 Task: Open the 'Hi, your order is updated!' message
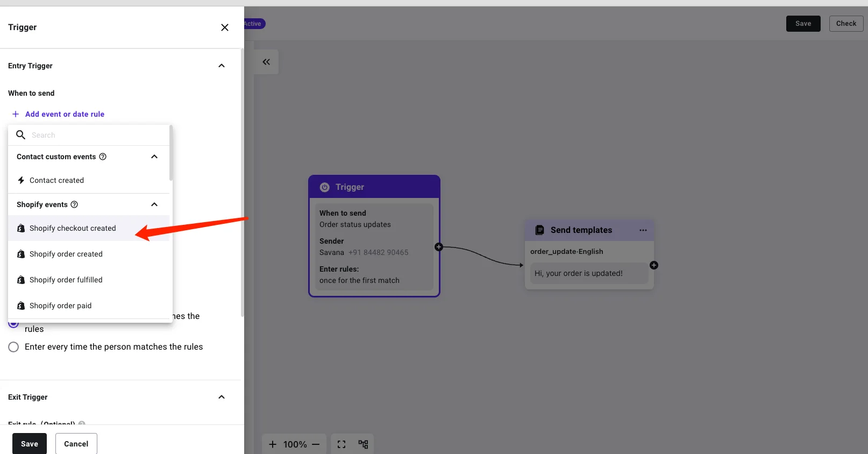tap(589, 273)
